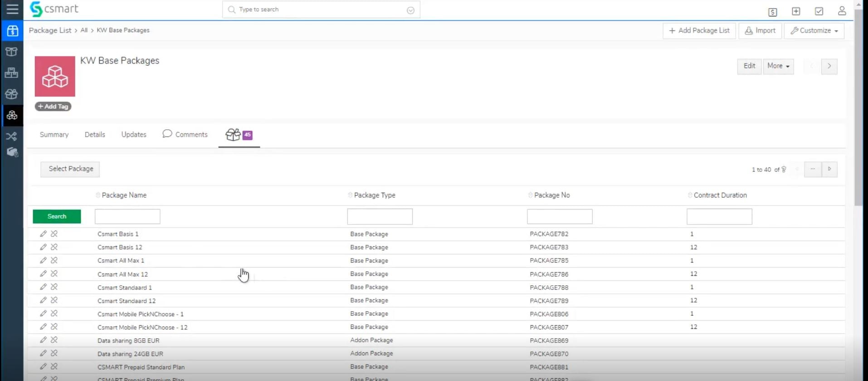Focus the Package No filter field

560,216
